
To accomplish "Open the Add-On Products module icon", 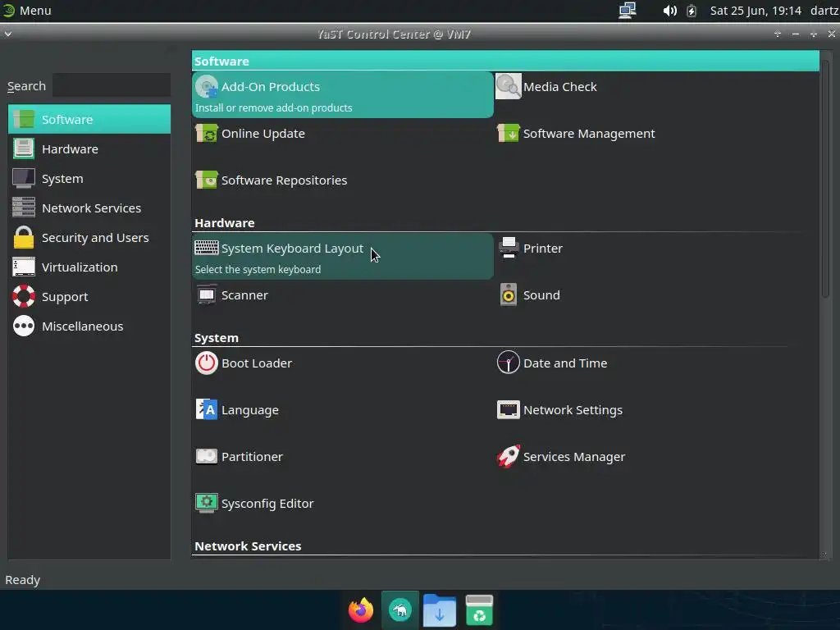I will 206,87.
